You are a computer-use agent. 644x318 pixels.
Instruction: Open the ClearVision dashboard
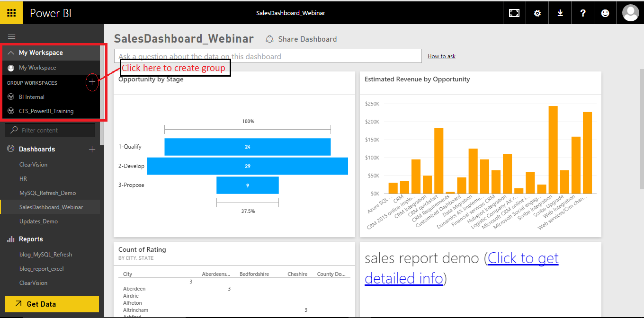[x=33, y=165]
